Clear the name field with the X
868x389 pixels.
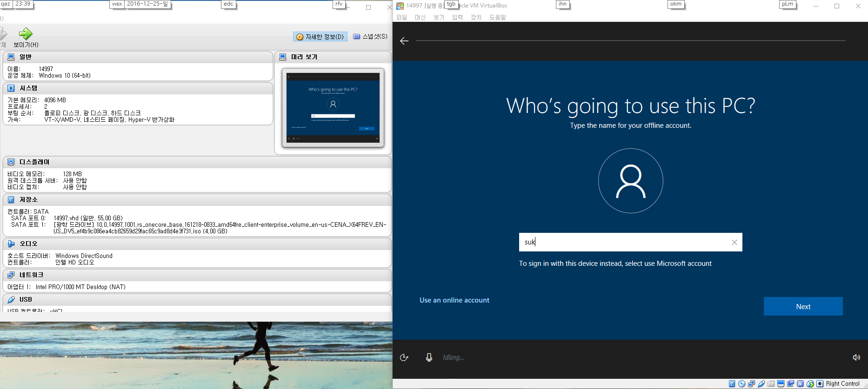tap(734, 242)
